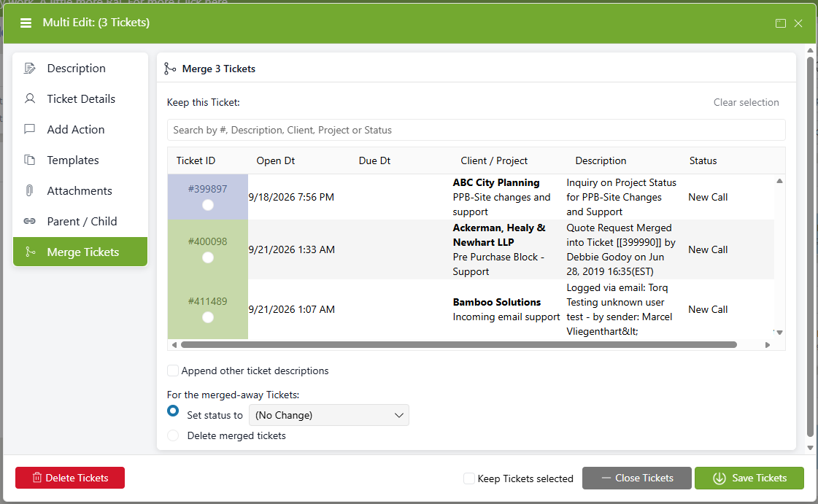Viewport: 818px width, 504px height.
Task: Enable Append other ticket descriptions checkbox
Action: tap(173, 371)
